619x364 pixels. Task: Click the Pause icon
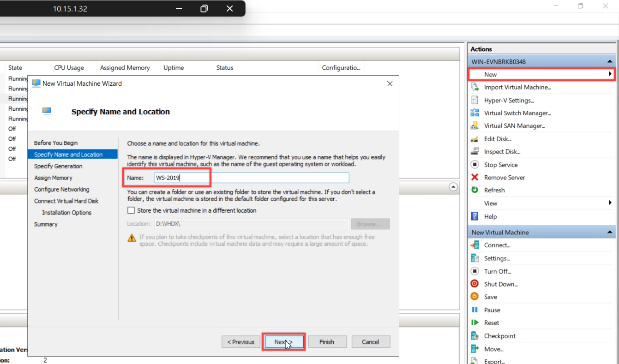(x=475, y=310)
